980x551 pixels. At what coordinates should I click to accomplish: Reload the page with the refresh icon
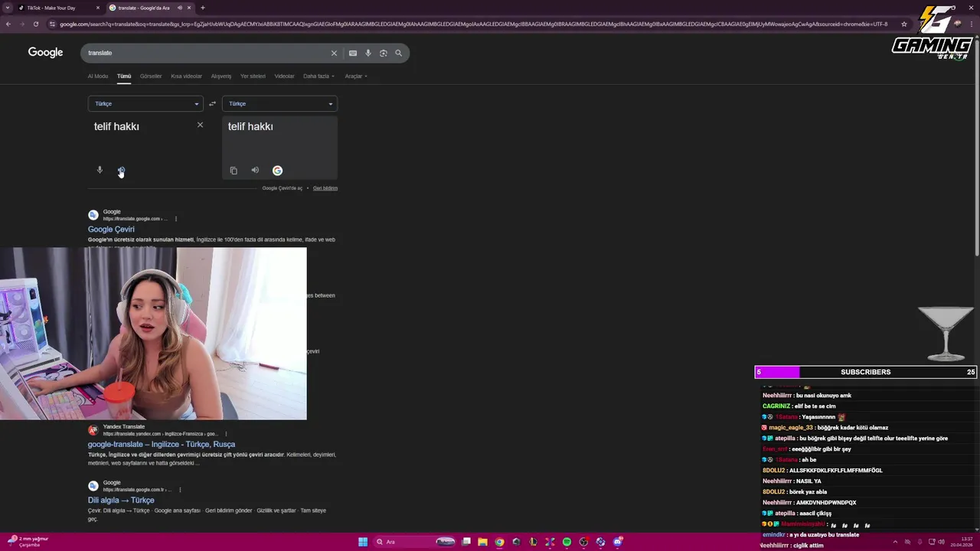pyautogui.click(x=35, y=24)
